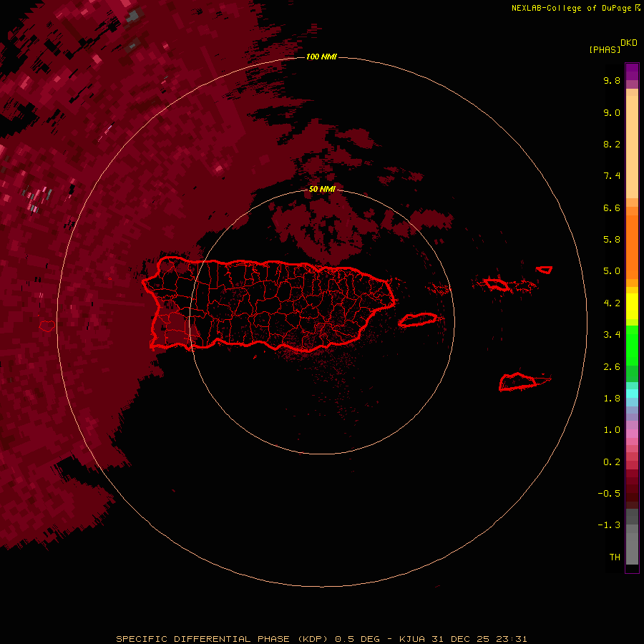
Task: Click the green color bar segment
Action: coord(632,345)
